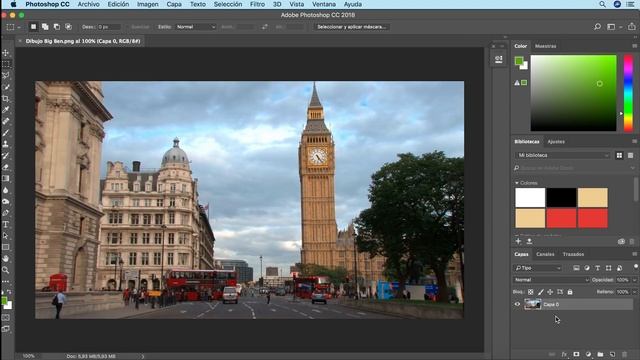This screenshot has height=360, width=640.
Task: Select the Rectangle shape tool
Action: click(6, 247)
